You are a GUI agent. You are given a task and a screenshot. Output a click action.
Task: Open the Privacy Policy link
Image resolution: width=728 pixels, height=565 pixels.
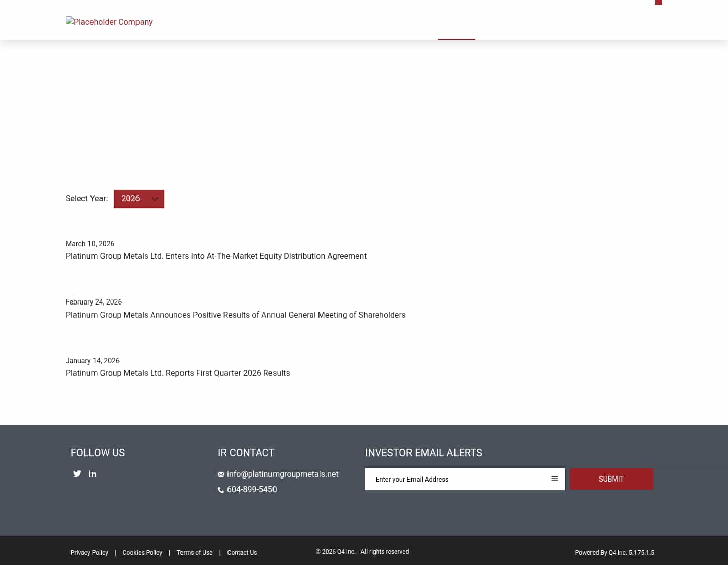pyautogui.click(x=89, y=553)
